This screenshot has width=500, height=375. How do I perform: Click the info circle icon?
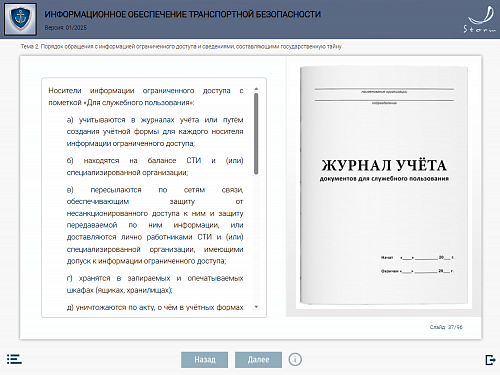295,359
